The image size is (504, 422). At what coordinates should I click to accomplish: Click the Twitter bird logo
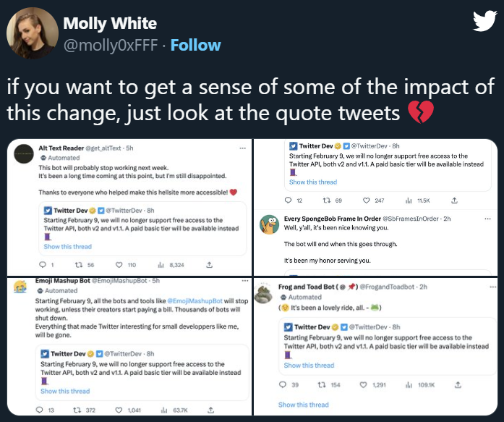(482, 22)
